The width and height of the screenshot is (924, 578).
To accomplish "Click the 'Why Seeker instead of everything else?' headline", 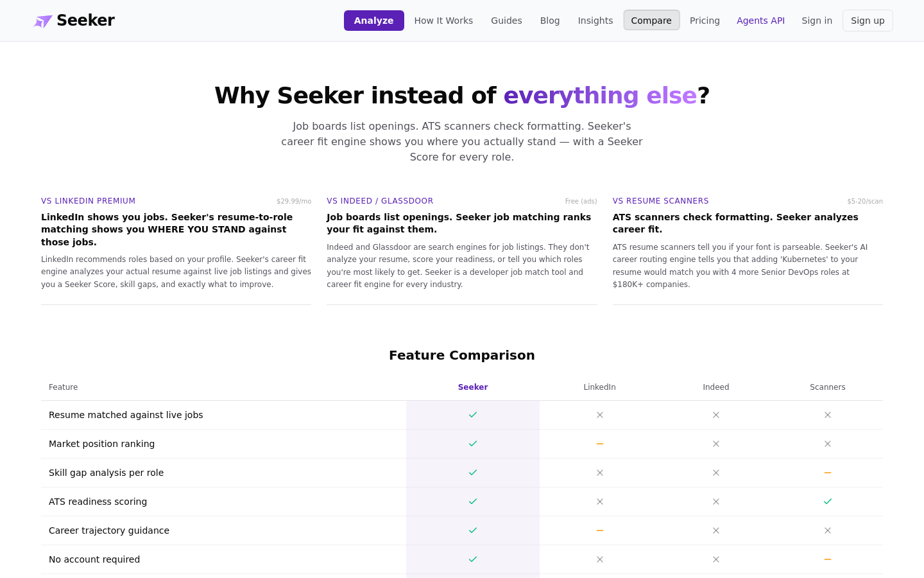I will click(x=462, y=96).
